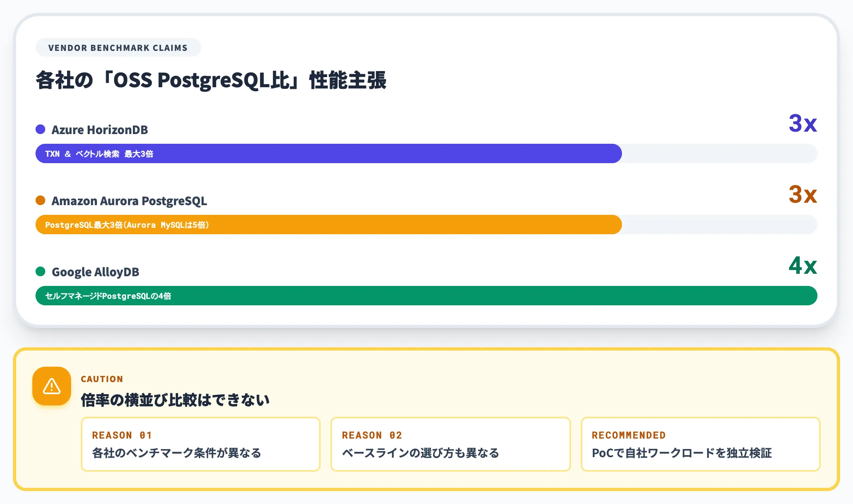This screenshot has width=853, height=504.
Task: Open the REASON 01 card
Action: [201, 444]
